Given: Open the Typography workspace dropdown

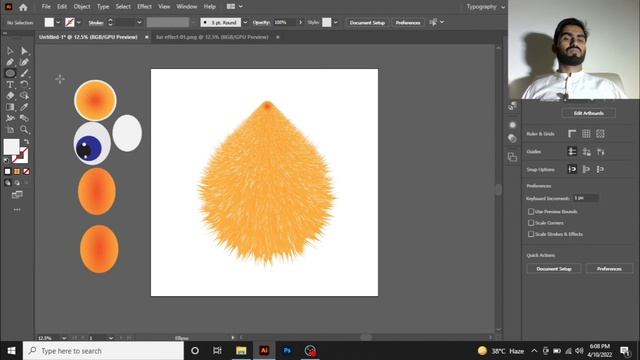Looking at the screenshot, I should tap(486, 7).
